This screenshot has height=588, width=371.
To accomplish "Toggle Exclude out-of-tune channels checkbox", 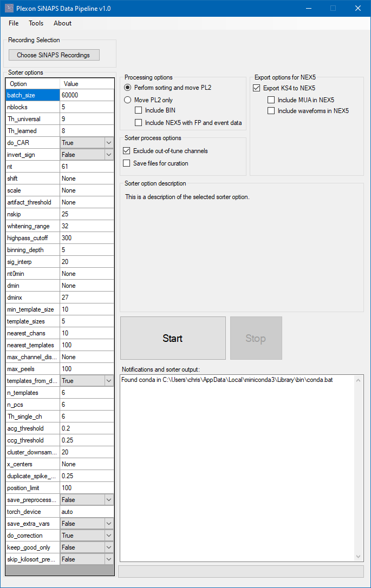I will point(127,151).
